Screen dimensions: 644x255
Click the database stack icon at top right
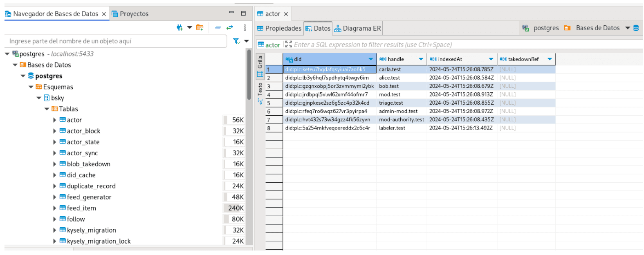636,28
